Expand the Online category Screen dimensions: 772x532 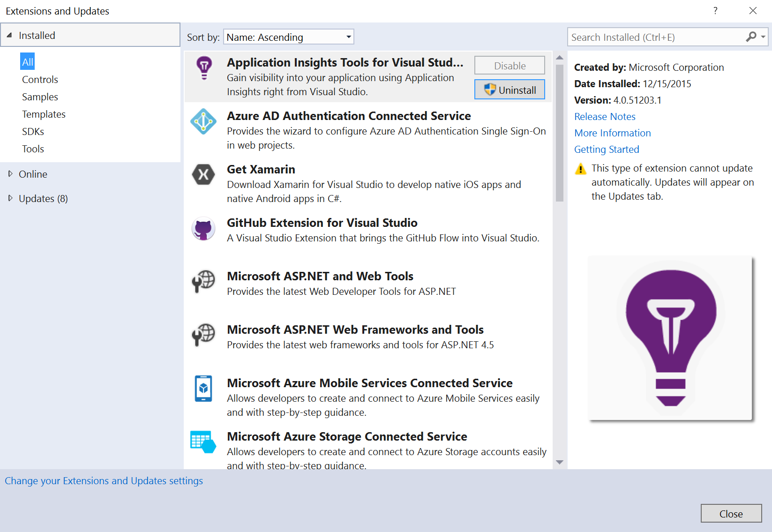(x=10, y=174)
